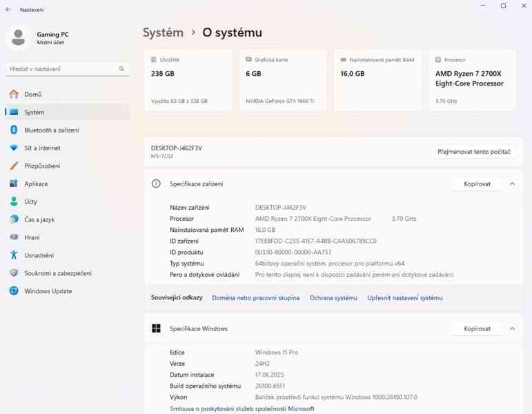This screenshot has height=414, width=532.
Task: Select the Build operačního systému value
Action: tap(270, 386)
